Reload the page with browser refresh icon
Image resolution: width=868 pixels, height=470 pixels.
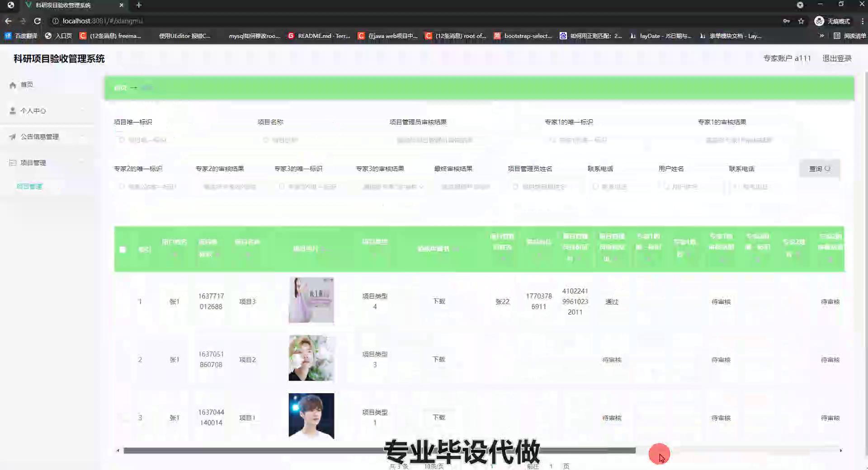coord(38,21)
